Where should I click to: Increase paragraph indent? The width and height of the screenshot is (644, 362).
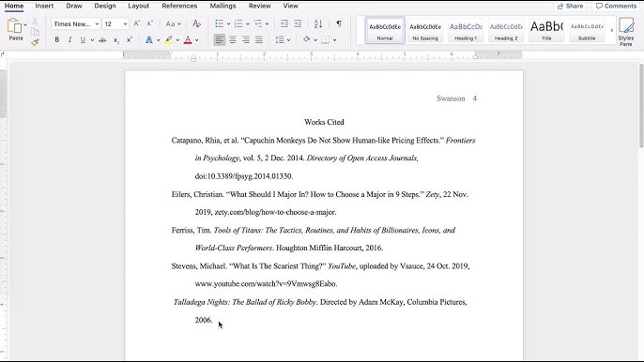298,23
